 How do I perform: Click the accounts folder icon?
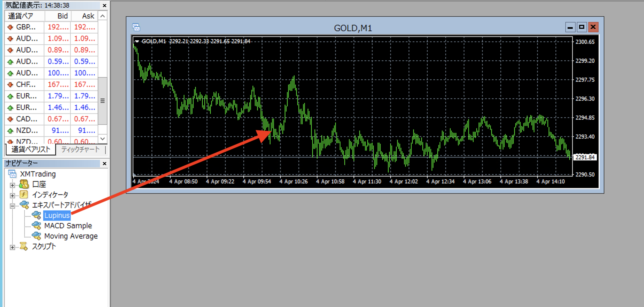pos(24,184)
